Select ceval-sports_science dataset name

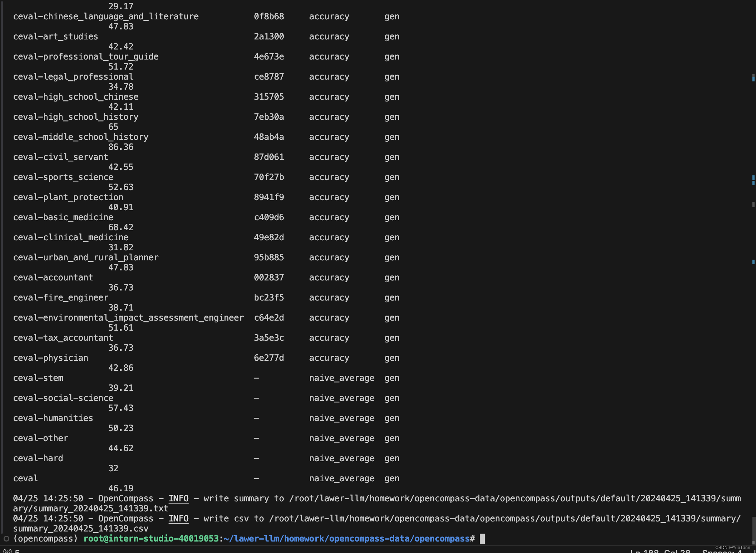tap(63, 177)
